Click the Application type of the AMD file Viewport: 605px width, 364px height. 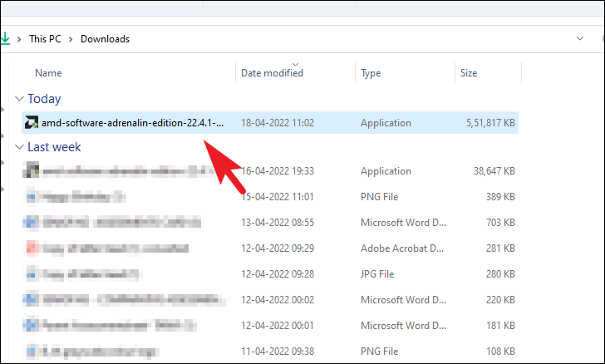click(x=386, y=123)
